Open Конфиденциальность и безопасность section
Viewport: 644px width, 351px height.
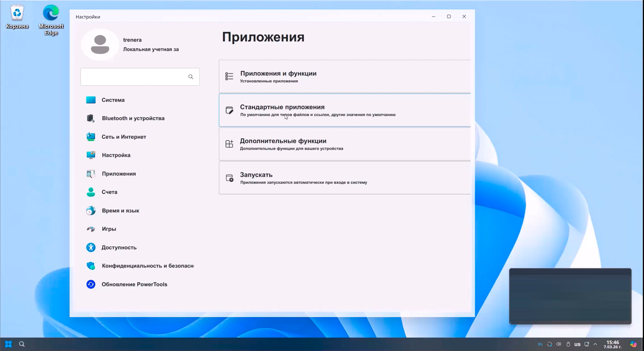pyautogui.click(x=147, y=266)
